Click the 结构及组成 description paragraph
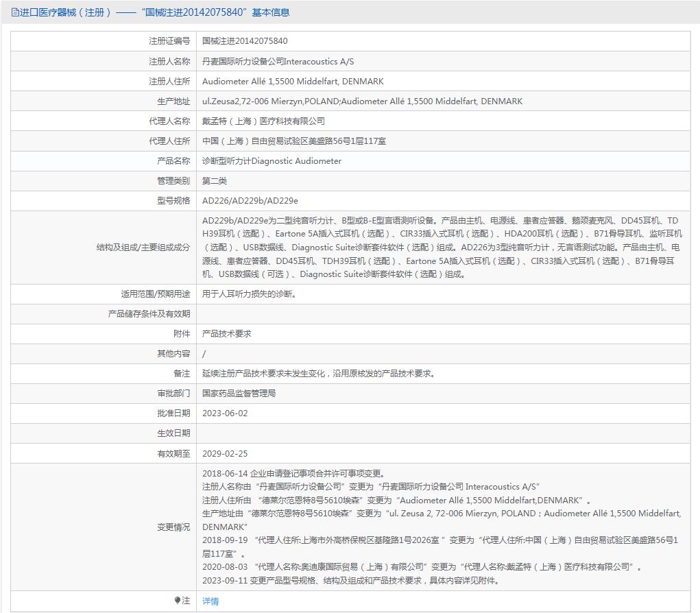700x613 pixels. point(442,247)
